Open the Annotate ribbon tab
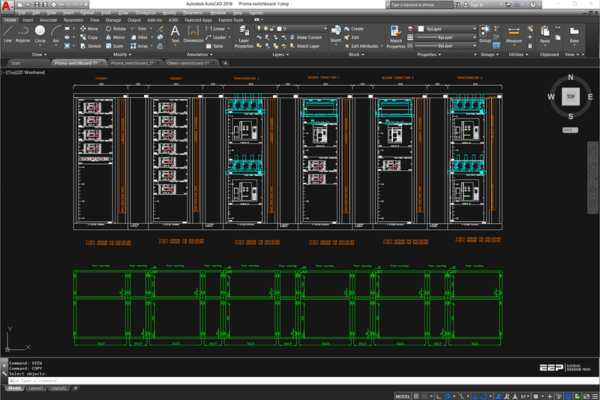Image resolution: width=600 pixels, height=400 pixels. (46, 19)
